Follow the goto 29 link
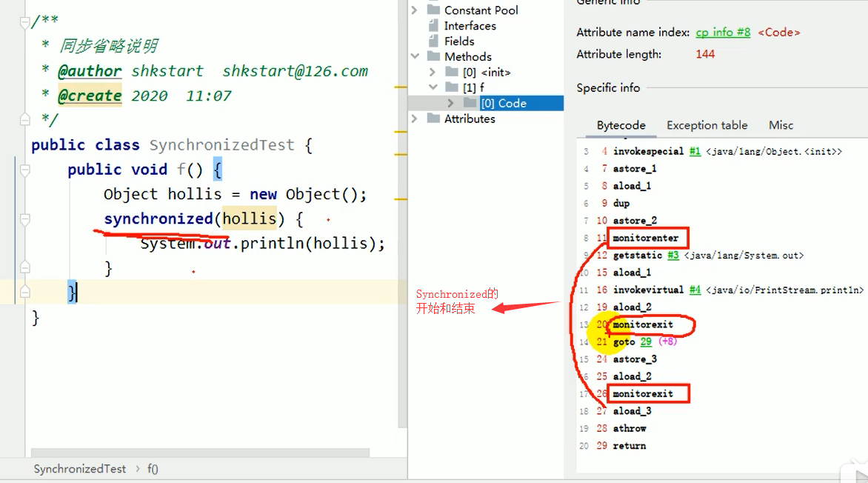Image resolution: width=868 pixels, height=483 pixels. point(646,342)
